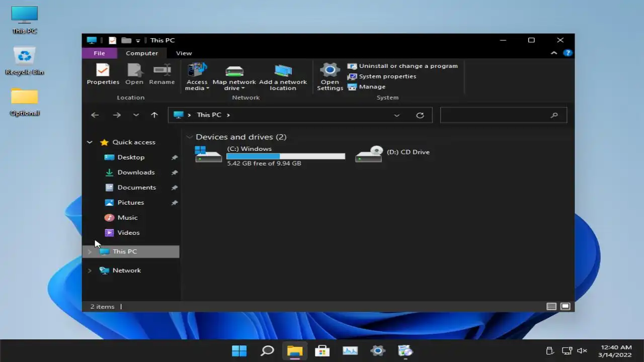Click the Quick Access Toolbar properties icon
644x362 pixels.
click(x=112, y=40)
